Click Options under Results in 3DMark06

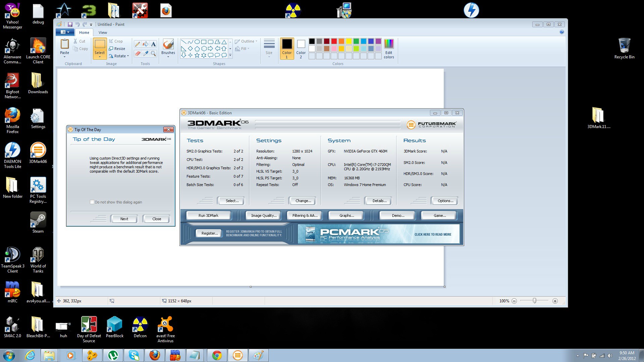(445, 201)
